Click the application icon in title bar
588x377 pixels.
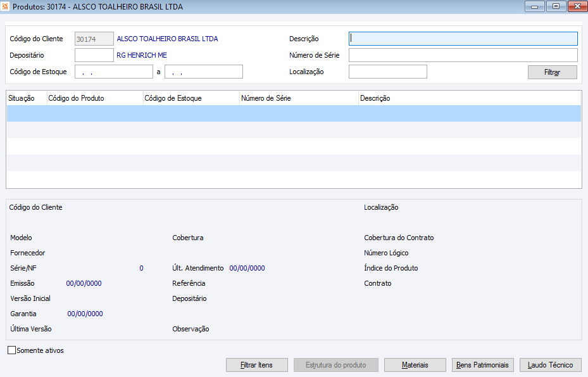tap(5, 6)
